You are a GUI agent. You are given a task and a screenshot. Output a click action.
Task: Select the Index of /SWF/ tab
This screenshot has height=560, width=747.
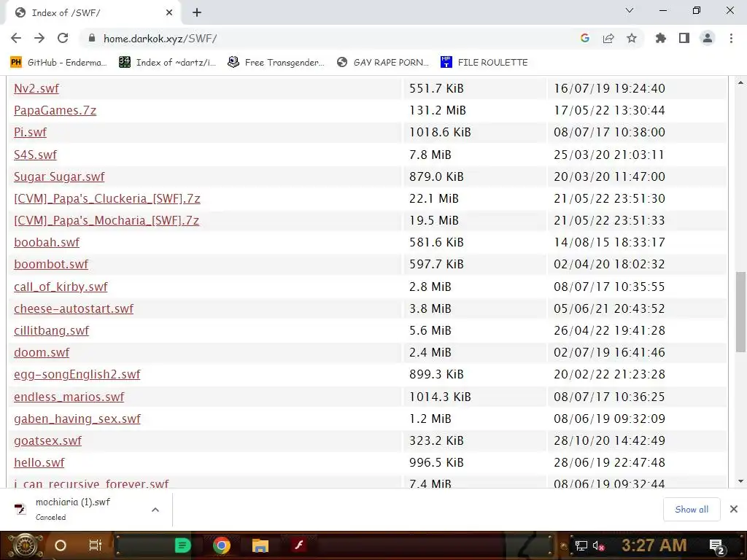click(93, 13)
